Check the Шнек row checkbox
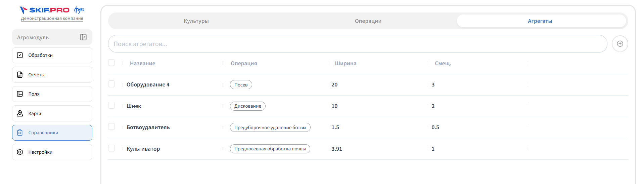 click(x=111, y=105)
